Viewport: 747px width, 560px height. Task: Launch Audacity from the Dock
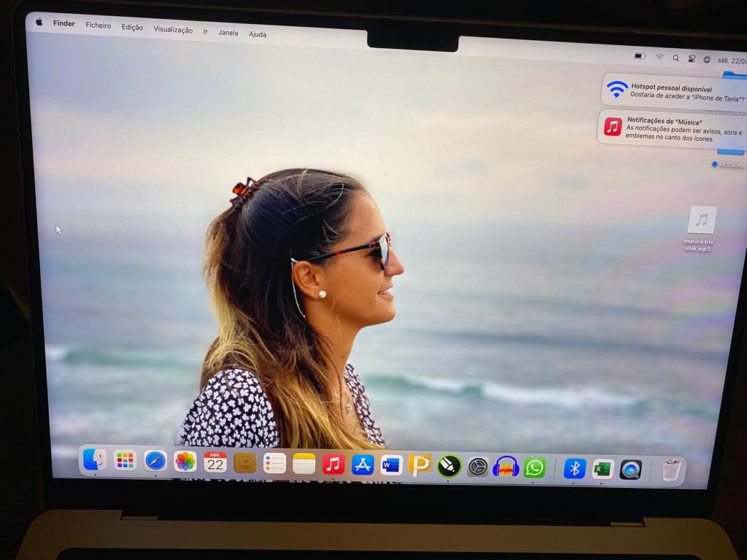click(506, 467)
